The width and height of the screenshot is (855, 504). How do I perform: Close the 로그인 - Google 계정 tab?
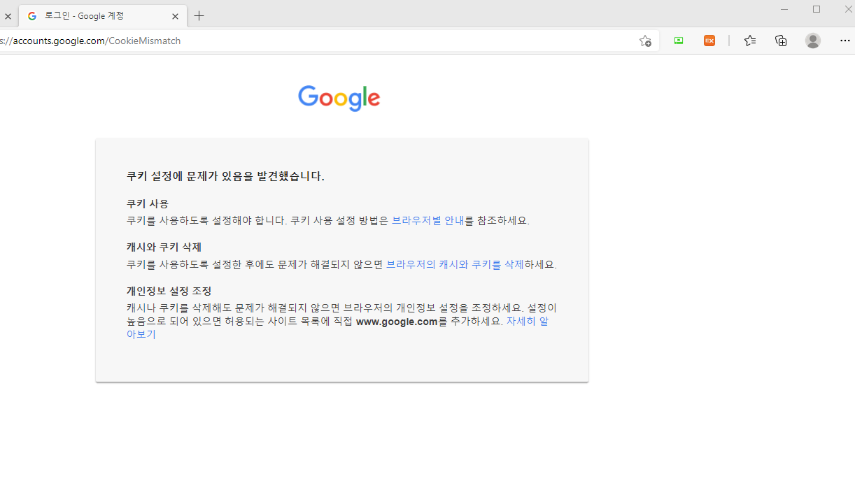click(174, 15)
